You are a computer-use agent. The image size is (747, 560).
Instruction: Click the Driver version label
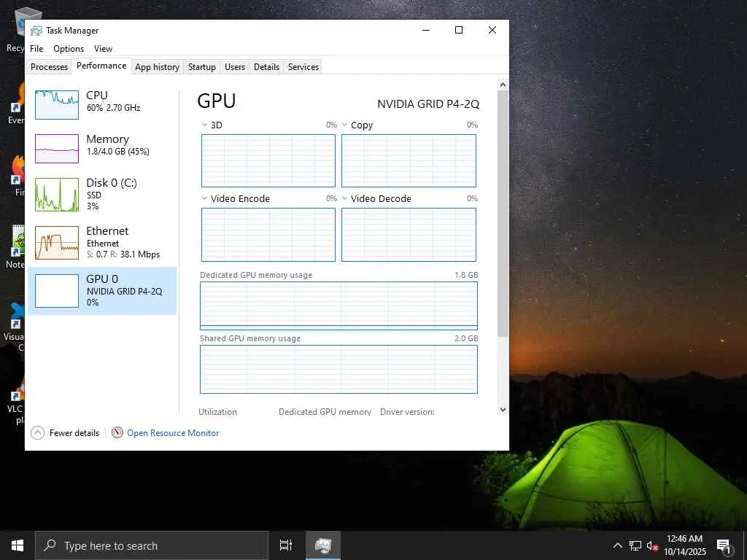(407, 412)
